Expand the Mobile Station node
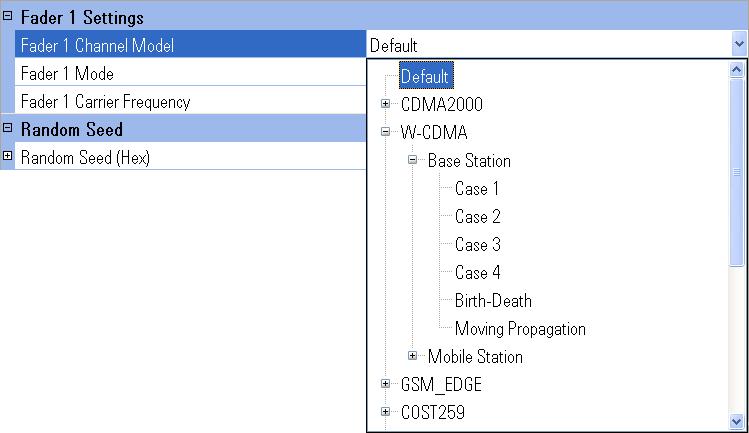749x433 pixels. (413, 356)
